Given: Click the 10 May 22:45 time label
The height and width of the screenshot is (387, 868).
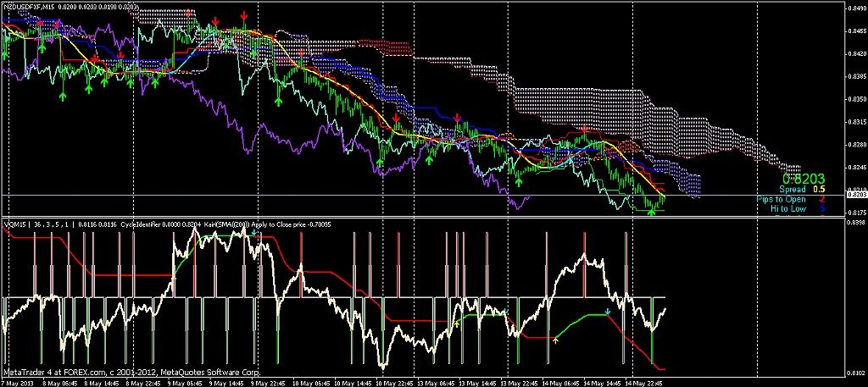Looking at the screenshot, I should [x=395, y=383].
